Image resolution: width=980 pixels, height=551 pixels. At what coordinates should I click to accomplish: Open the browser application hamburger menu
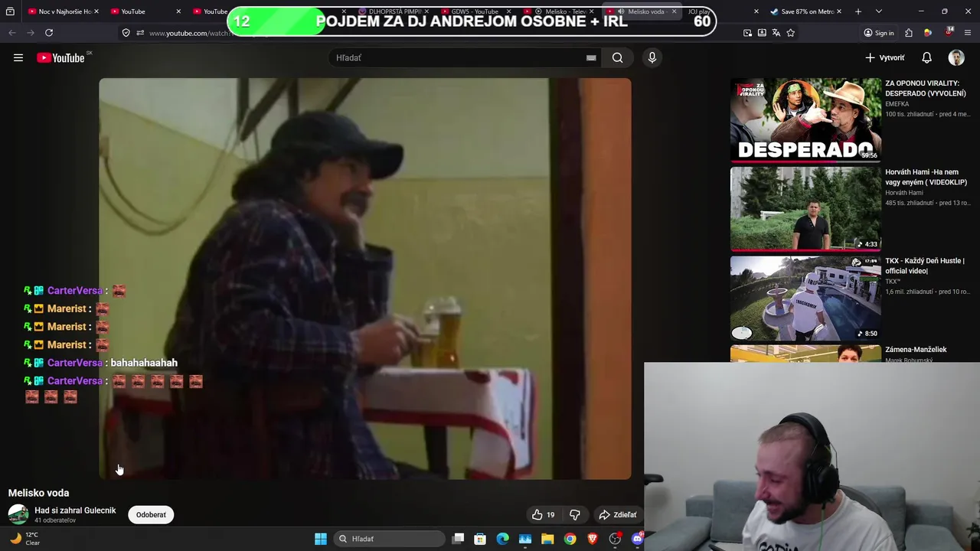click(968, 33)
